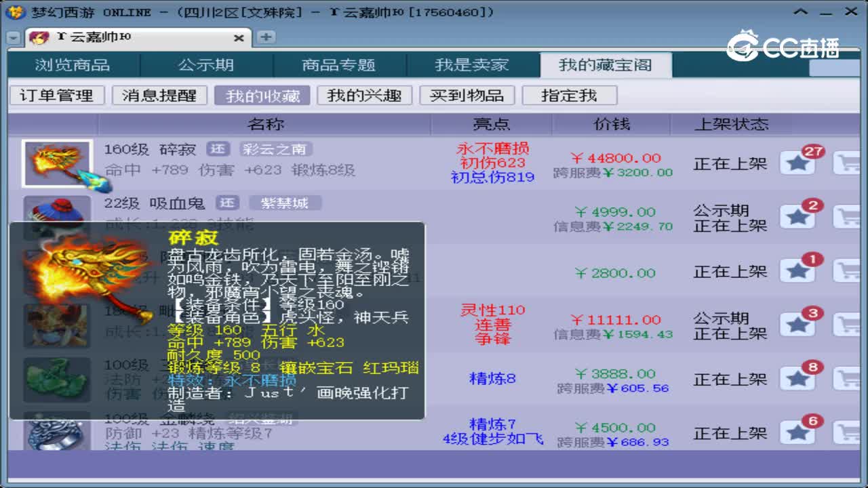Click the price ¥44800.00

pos(616,158)
